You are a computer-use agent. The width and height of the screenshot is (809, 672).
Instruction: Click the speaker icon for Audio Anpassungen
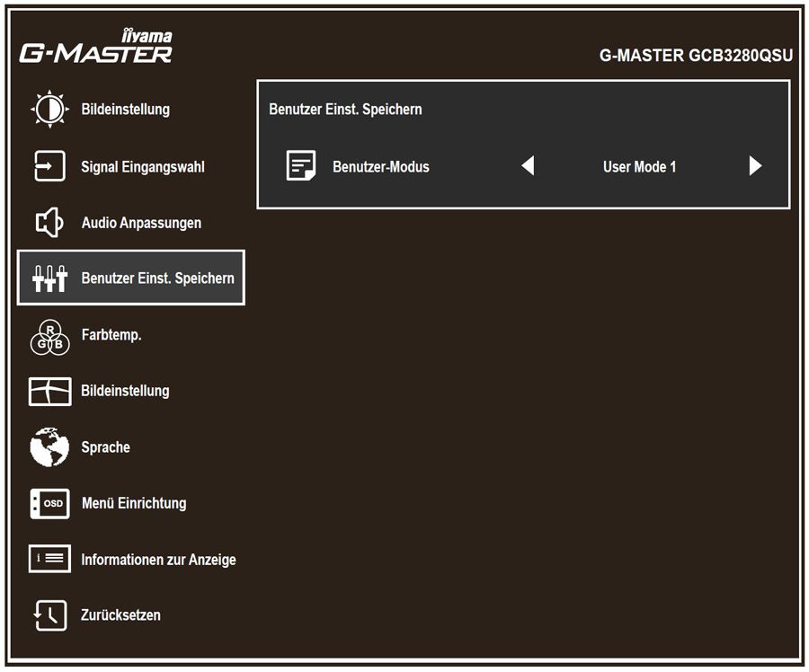click(49, 223)
